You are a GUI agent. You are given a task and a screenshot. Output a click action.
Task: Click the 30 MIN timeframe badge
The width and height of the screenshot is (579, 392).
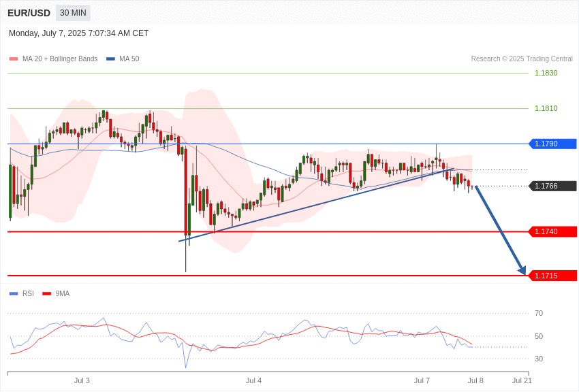pyautogui.click(x=73, y=13)
